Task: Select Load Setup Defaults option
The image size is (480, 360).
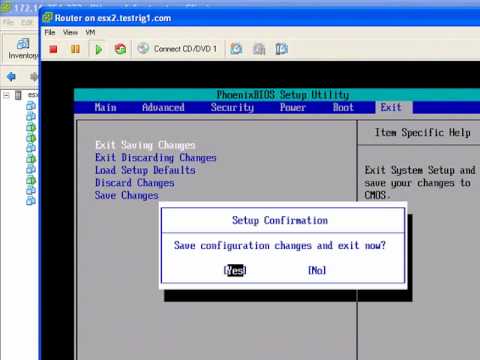Action: tap(145, 170)
